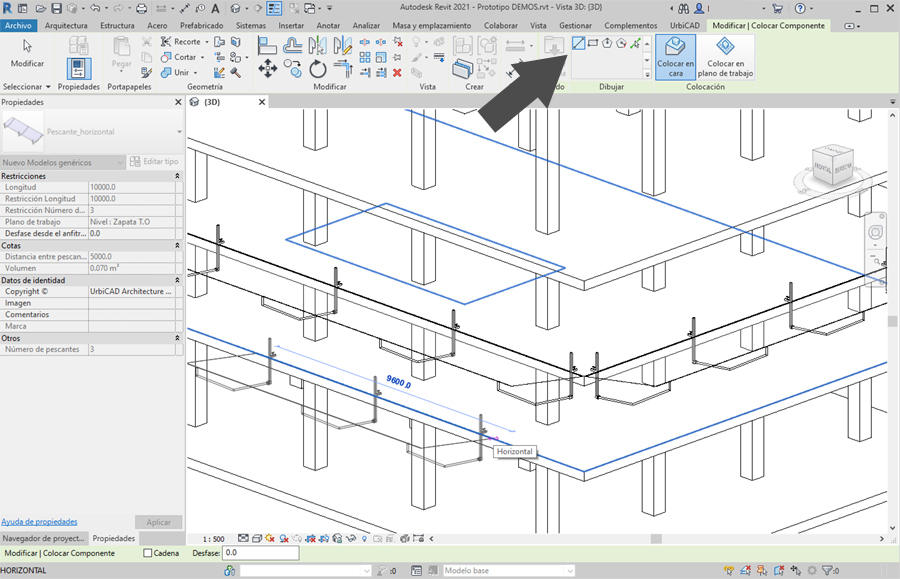Screen dimensions: 900x579
Task: Select the Rectangle draw tool
Action: click(593, 43)
